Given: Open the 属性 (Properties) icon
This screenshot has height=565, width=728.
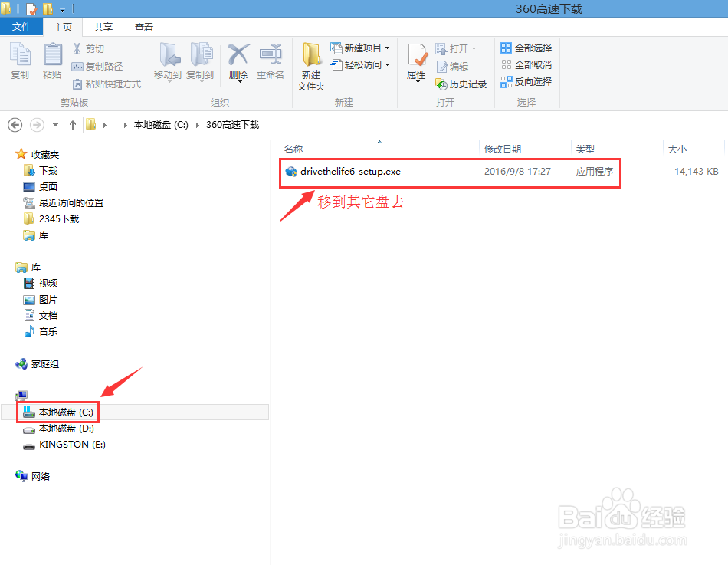Looking at the screenshot, I should (417, 61).
